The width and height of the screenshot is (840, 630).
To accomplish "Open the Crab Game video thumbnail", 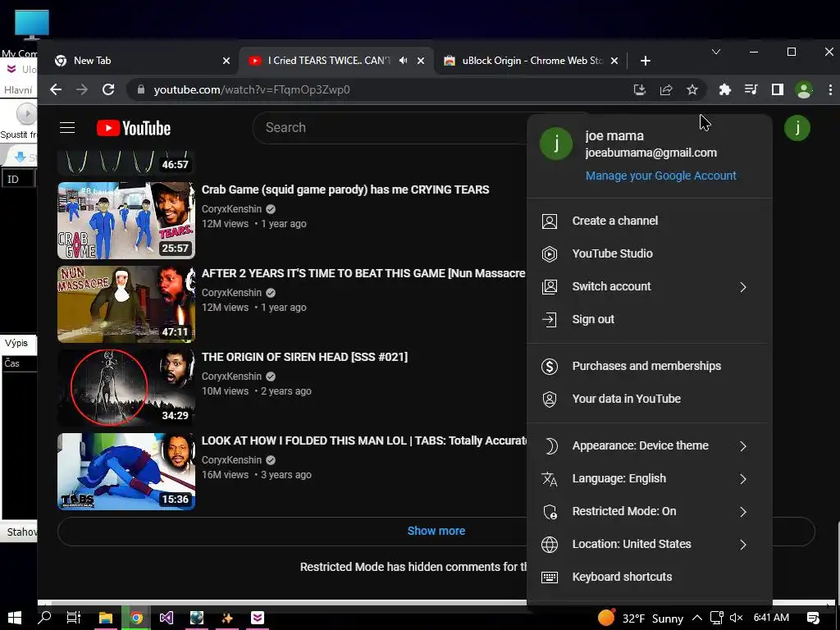I will tap(126, 221).
